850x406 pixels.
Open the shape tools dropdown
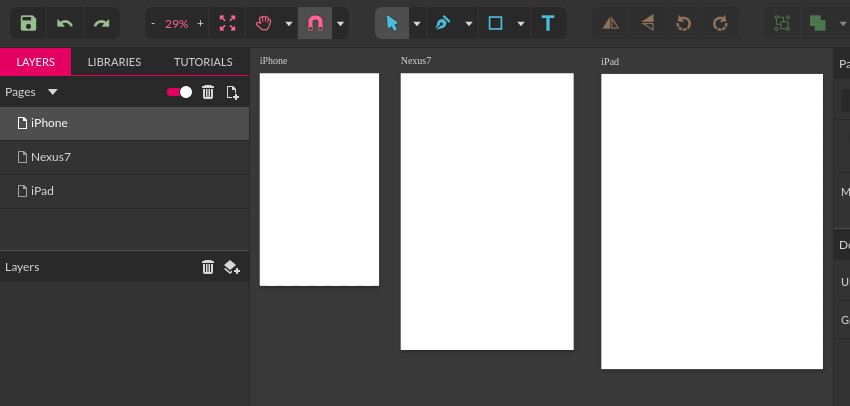coord(521,23)
